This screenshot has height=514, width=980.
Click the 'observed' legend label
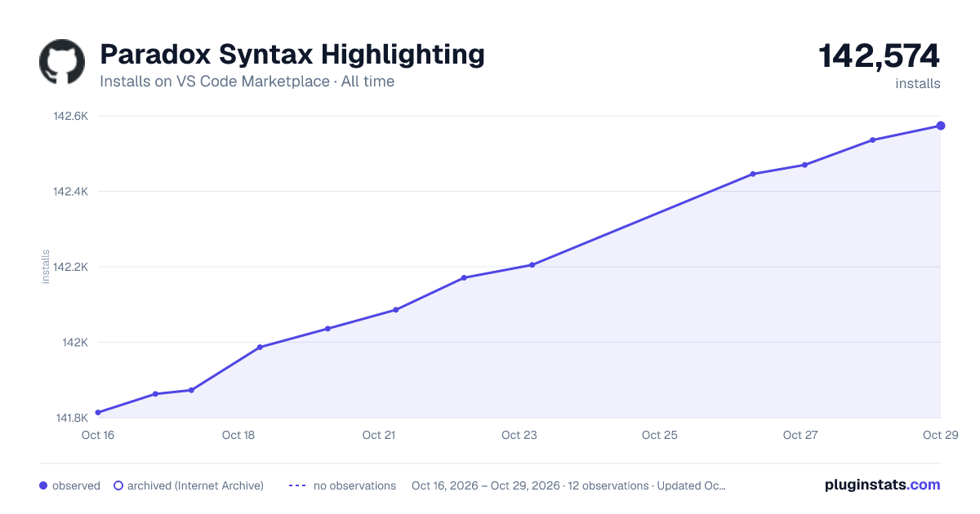pos(76,485)
